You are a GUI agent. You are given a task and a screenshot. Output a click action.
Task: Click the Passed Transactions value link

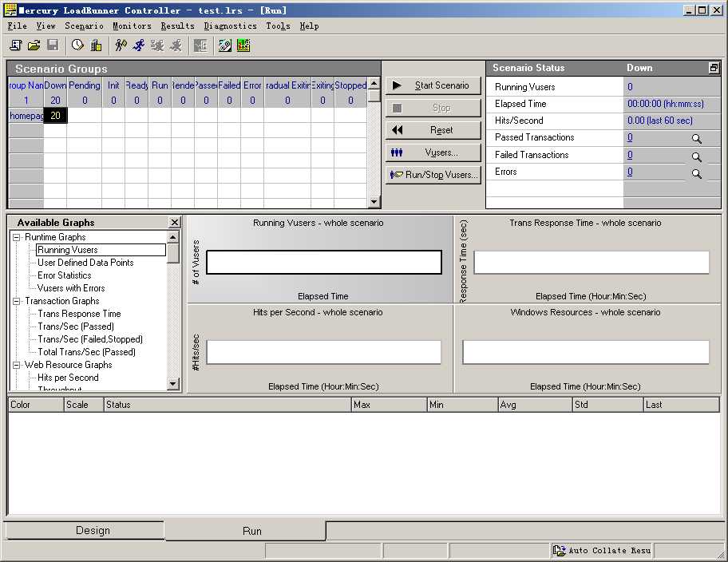pos(630,137)
